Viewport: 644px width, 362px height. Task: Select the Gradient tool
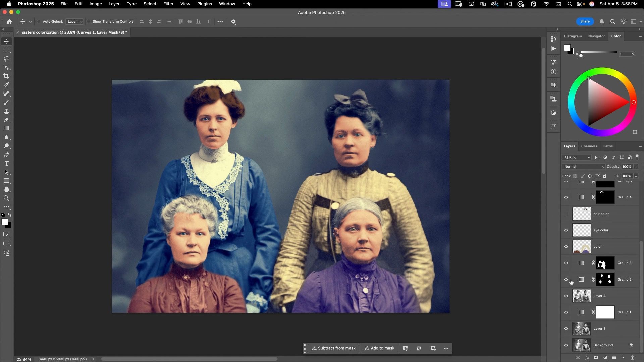click(x=6, y=129)
